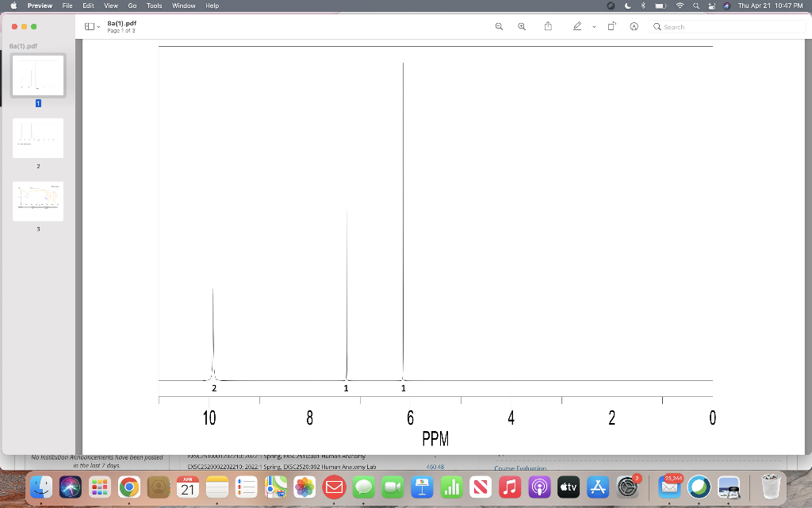Screen dimensions: 812x508
Task: Zoom out on the PDF page
Action: (499, 26)
